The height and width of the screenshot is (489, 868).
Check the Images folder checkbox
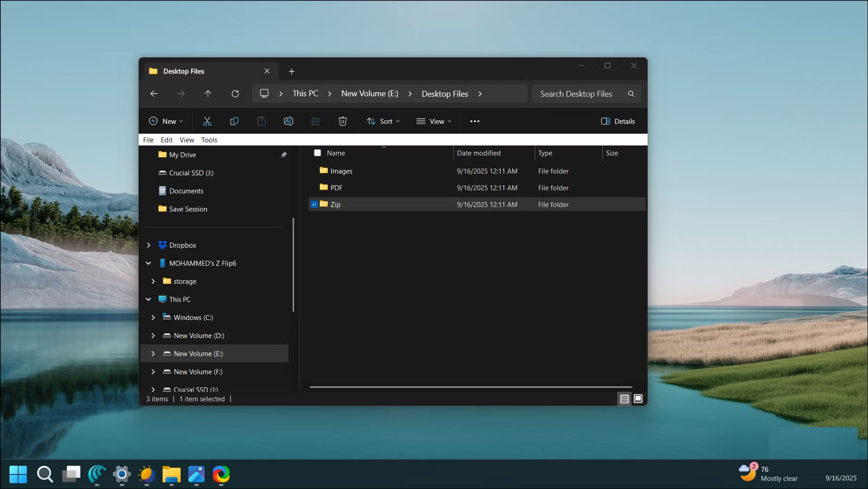coord(314,171)
